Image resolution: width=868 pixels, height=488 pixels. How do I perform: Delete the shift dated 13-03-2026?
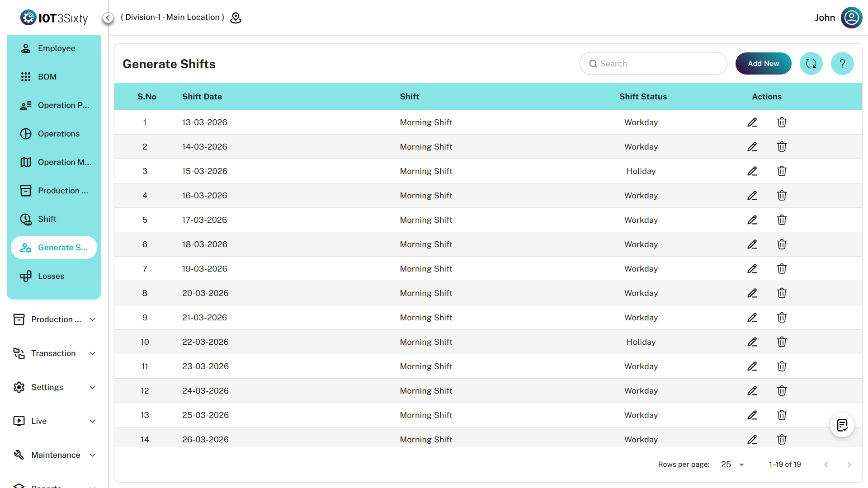[x=782, y=122]
